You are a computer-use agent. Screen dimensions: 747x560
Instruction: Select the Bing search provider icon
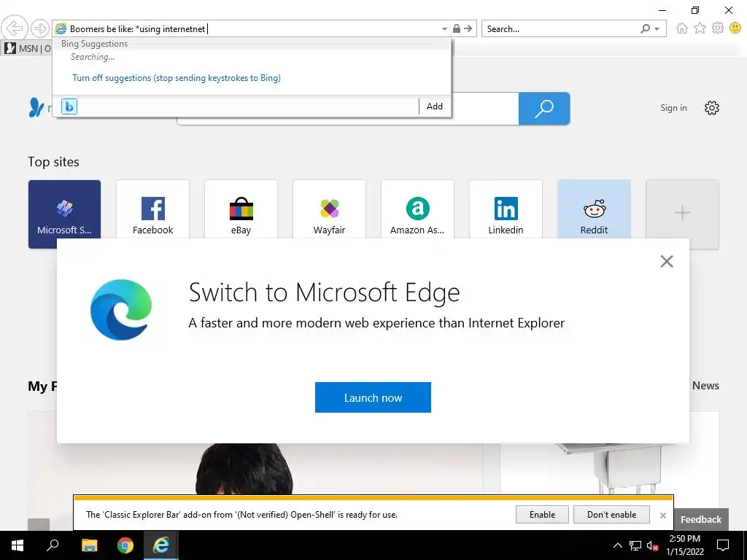click(x=69, y=106)
